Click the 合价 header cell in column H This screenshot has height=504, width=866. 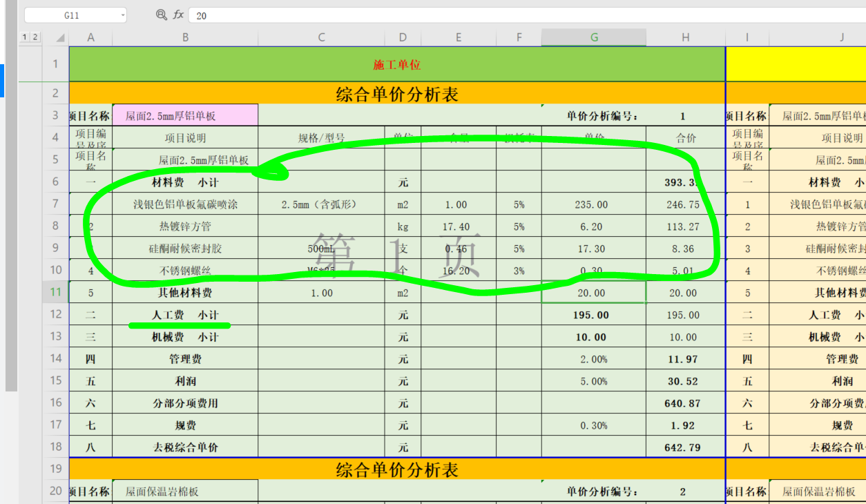pyautogui.click(x=686, y=138)
